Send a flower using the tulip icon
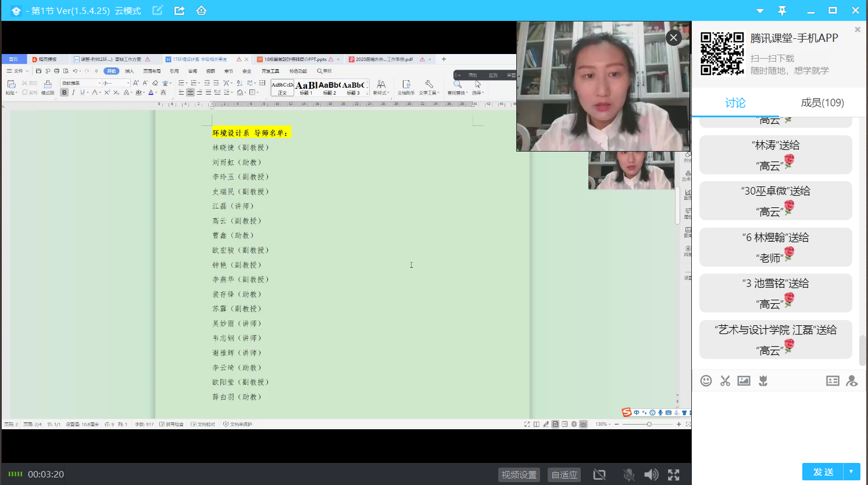This screenshot has height=485, width=868. coord(763,380)
